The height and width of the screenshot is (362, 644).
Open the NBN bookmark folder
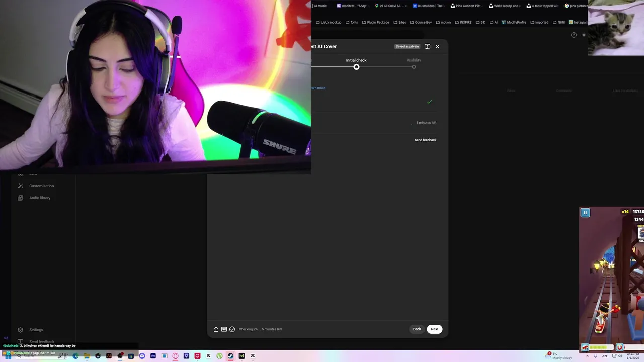558,22
